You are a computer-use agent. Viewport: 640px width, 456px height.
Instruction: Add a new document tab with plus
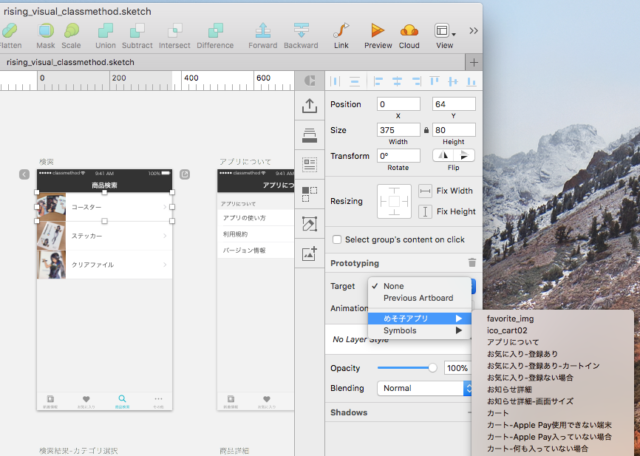(x=474, y=62)
